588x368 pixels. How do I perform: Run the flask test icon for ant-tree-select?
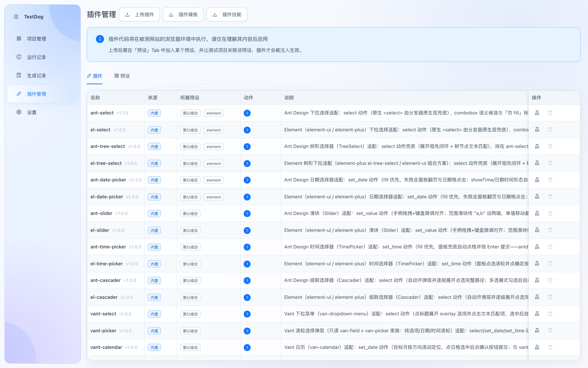[537, 146]
